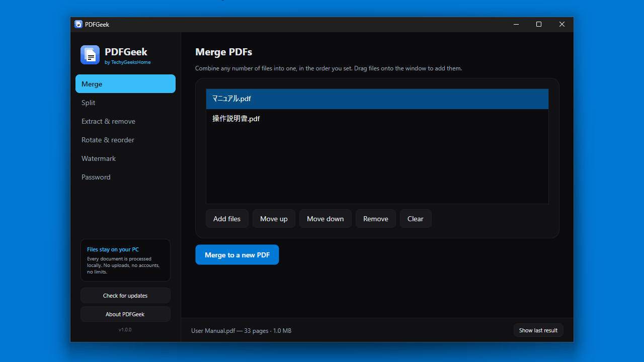
Task: Remove the selected file from list
Action: point(376,219)
